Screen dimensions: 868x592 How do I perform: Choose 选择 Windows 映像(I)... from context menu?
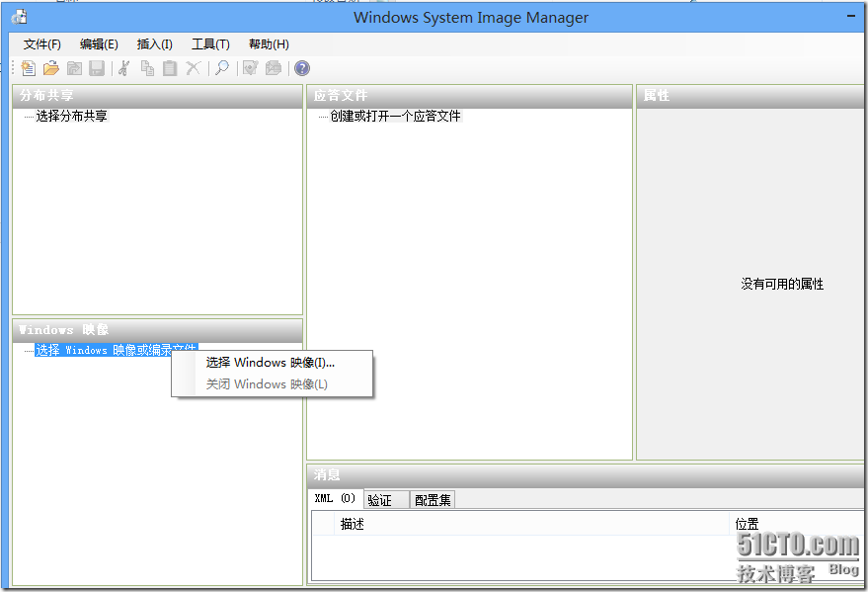271,362
